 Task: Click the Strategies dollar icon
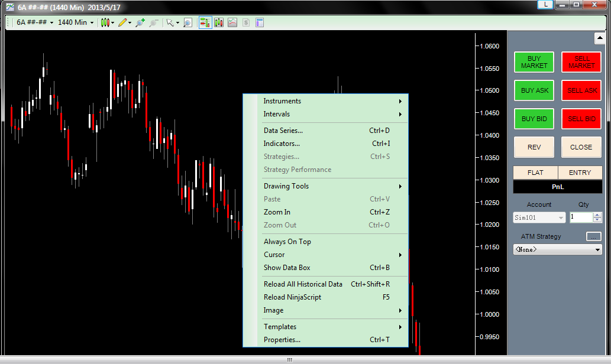[246, 22]
